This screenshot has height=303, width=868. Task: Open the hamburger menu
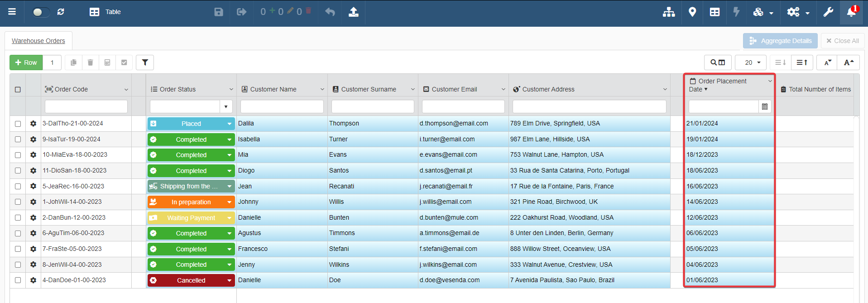[x=12, y=12]
